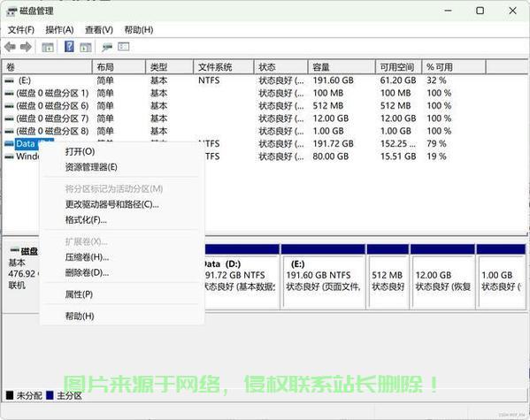The height and width of the screenshot is (420, 530).
Task: Open the 查看(V) menu
Action: [99, 30]
